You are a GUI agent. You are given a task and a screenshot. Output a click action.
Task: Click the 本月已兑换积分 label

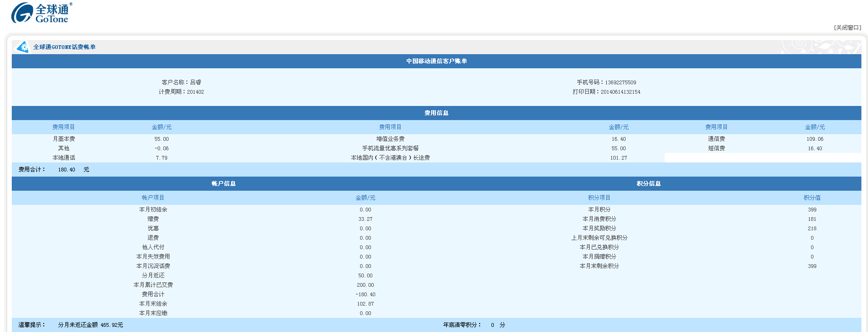(x=599, y=247)
